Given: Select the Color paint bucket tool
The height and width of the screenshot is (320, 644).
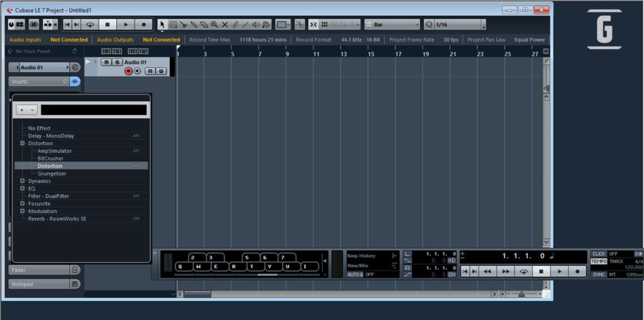Looking at the screenshot, I should (x=266, y=25).
